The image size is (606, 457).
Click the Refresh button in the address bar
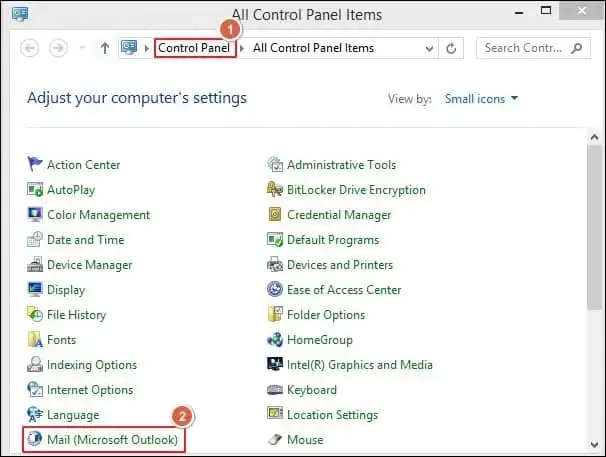click(x=452, y=48)
